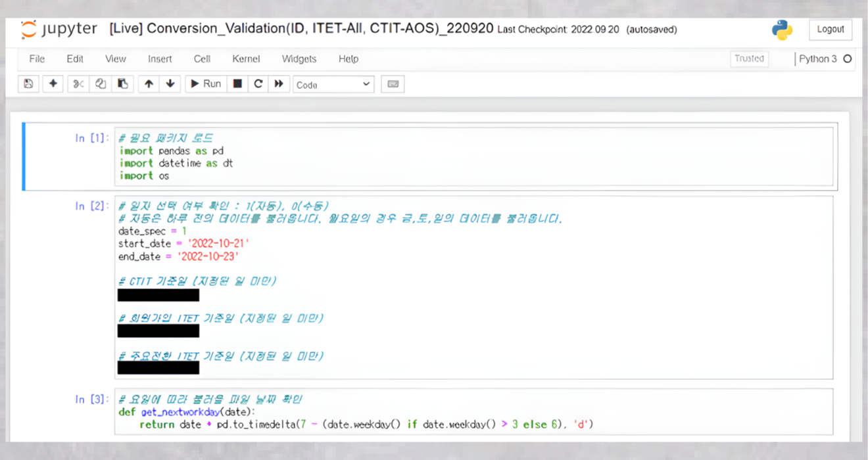This screenshot has width=868, height=460.
Task: Open the Code cell type dropdown
Action: coord(333,85)
